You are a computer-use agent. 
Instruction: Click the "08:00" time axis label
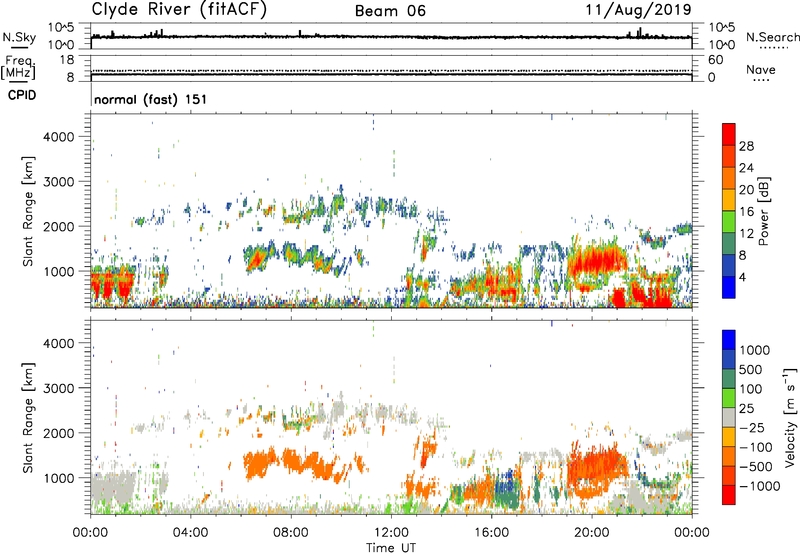tap(291, 533)
